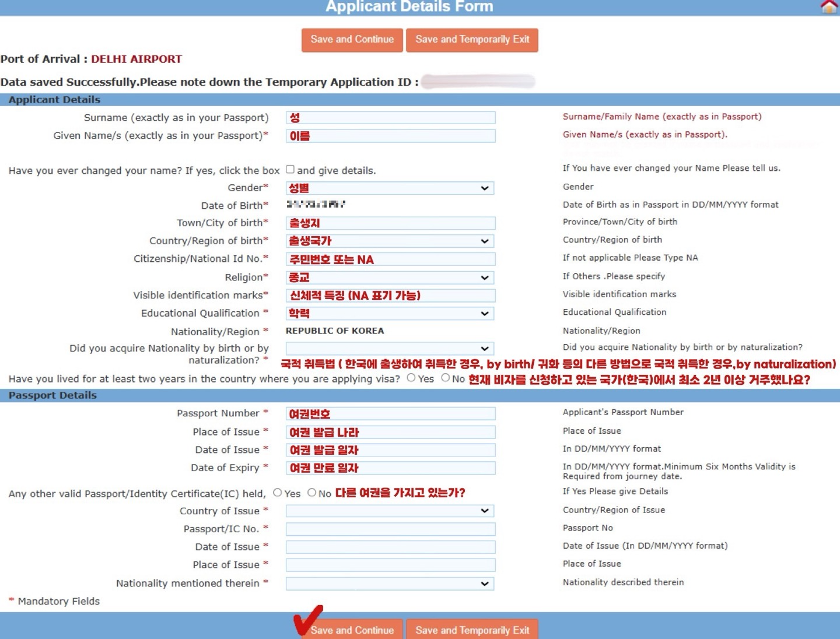The image size is (840, 639).
Task: Open the Gender dropdown
Action: (x=390, y=188)
